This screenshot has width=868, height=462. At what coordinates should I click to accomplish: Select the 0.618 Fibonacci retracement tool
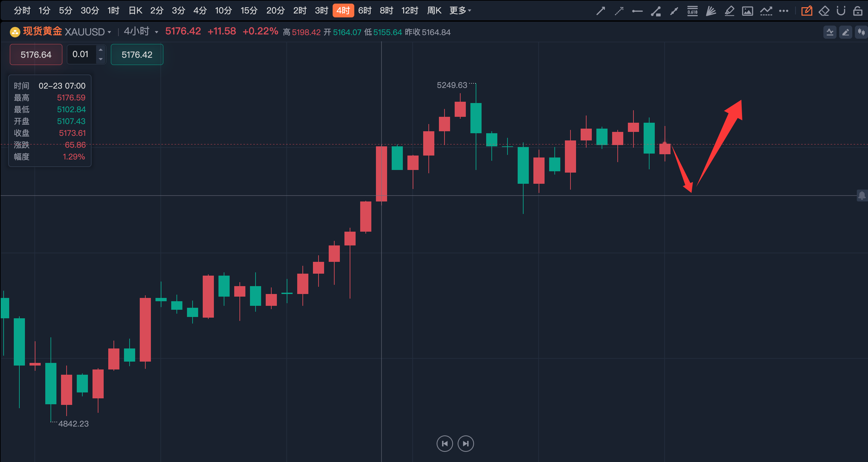click(x=692, y=11)
